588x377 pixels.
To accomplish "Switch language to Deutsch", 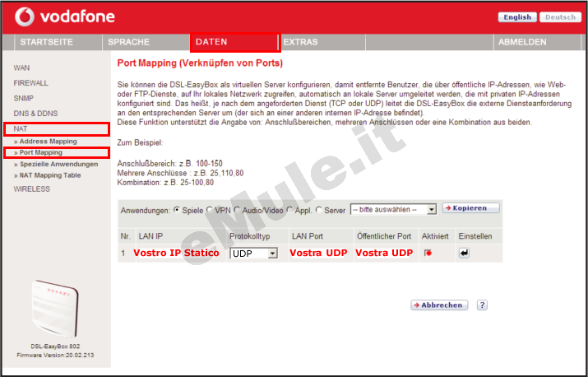I will pyautogui.click(x=560, y=17).
